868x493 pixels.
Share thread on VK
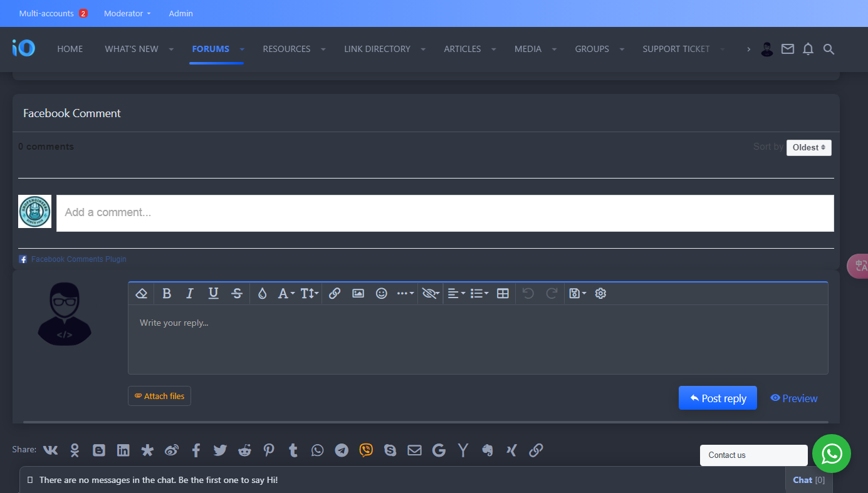pyautogui.click(x=51, y=450)
